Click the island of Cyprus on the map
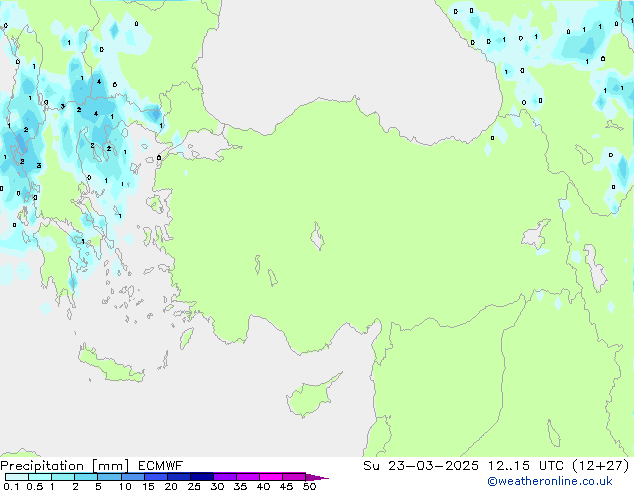Image resolution: width=634 pixels, height=490 pixels. (308, 393)
